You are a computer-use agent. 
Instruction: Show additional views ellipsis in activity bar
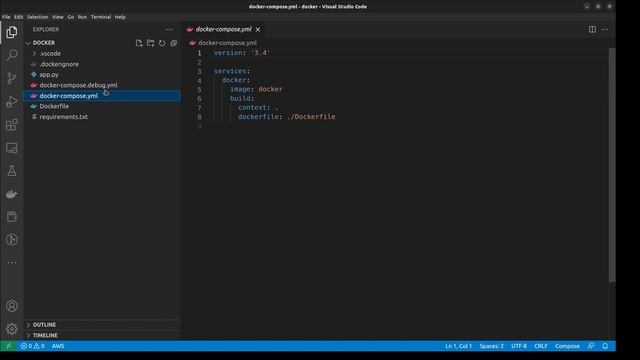pos(12,262)
